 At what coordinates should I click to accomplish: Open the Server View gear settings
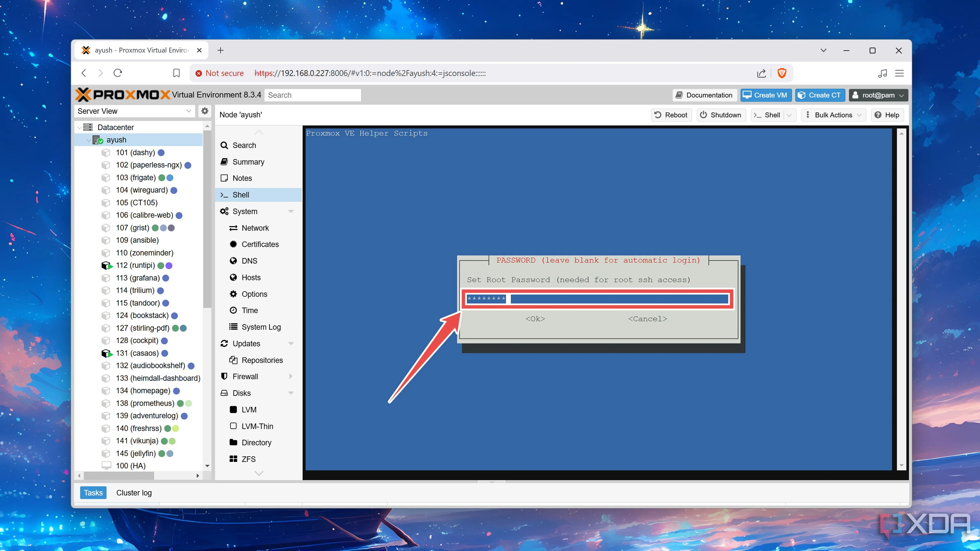[x=205, y=111]
